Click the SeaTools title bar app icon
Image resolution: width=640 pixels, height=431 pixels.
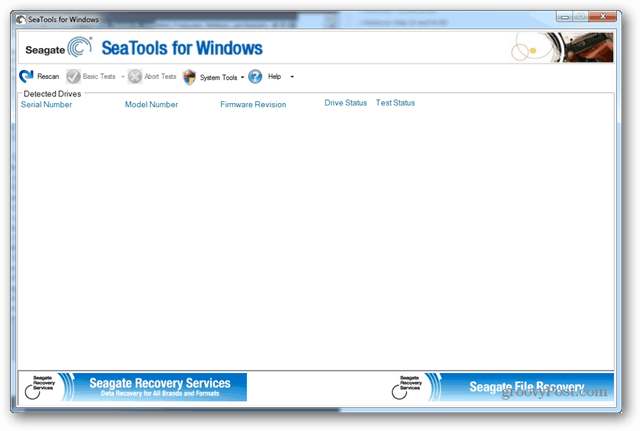[21, 19]
